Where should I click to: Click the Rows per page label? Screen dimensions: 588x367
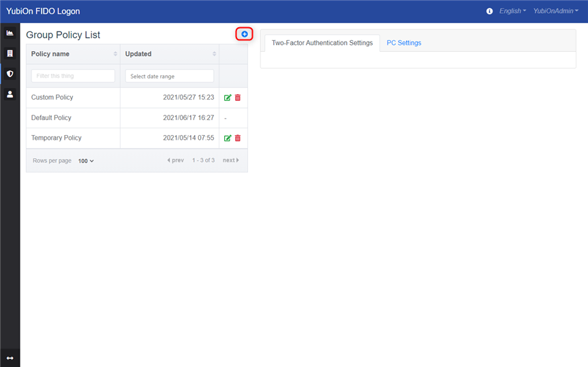pos(52,160)
